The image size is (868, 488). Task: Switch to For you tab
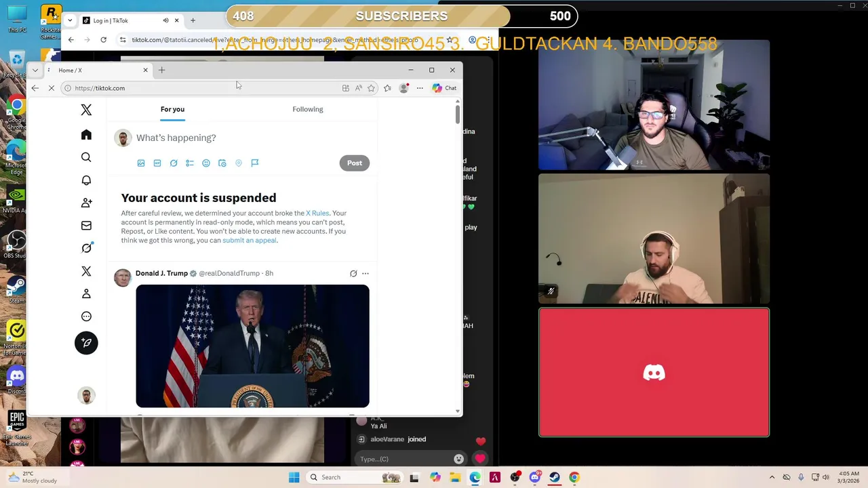pyautogui.click(x=172, y=109)
